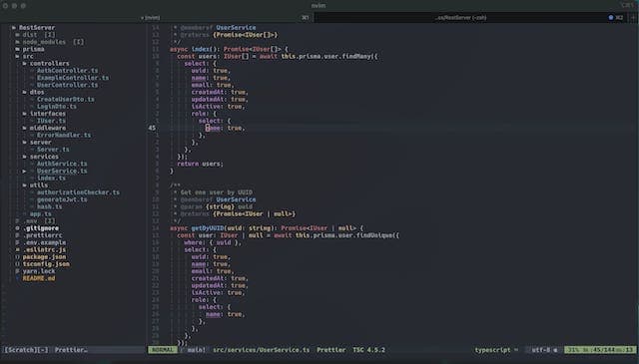
Task: Click the .gitignore file icon
Action: click(x=18, y=228)
